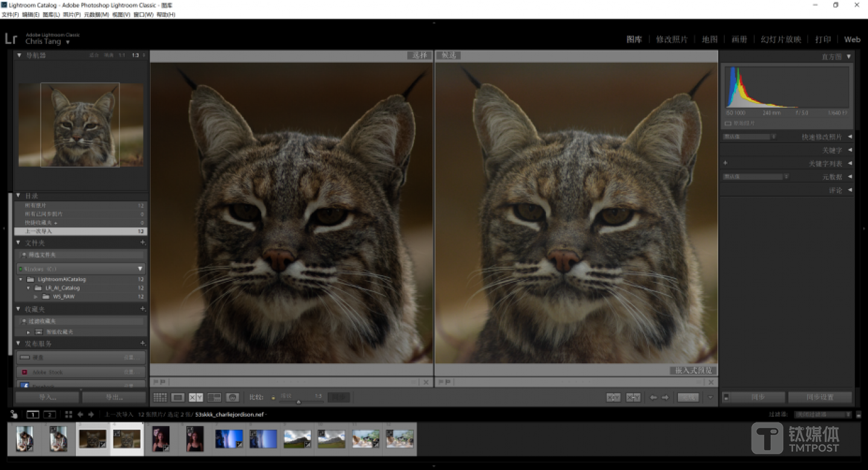Click the Import (导入...) button
The height and width of the screenshot is (470, 868).
(x=48, y=398)
